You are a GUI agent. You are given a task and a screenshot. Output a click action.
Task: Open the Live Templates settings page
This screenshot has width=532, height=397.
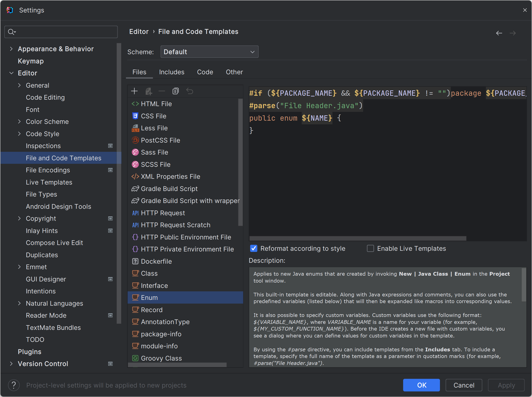click(49, 182)
